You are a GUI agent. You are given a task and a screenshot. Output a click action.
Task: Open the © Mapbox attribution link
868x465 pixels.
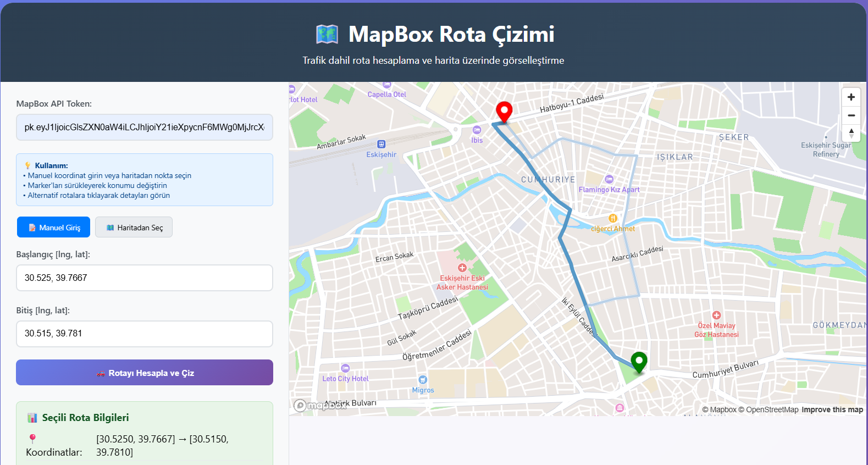coord(719,409)
